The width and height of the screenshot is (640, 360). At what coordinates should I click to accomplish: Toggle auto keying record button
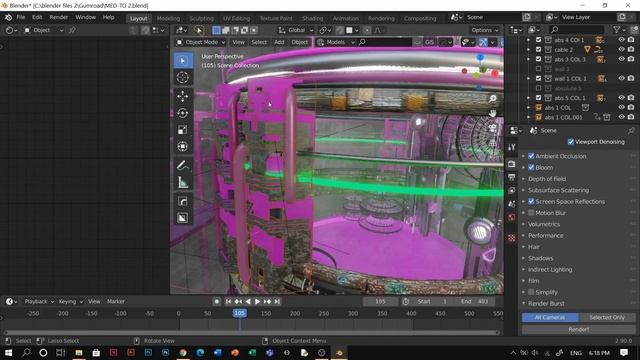coord(217,302)
